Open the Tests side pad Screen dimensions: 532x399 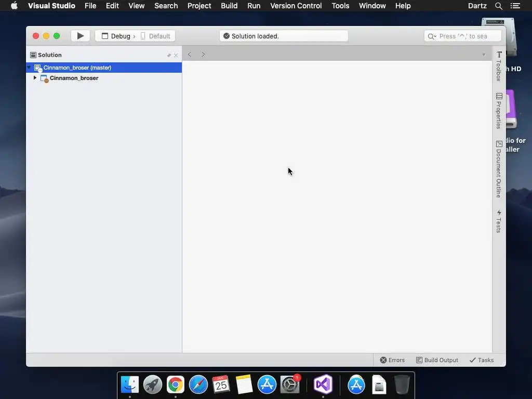(499, 221)
